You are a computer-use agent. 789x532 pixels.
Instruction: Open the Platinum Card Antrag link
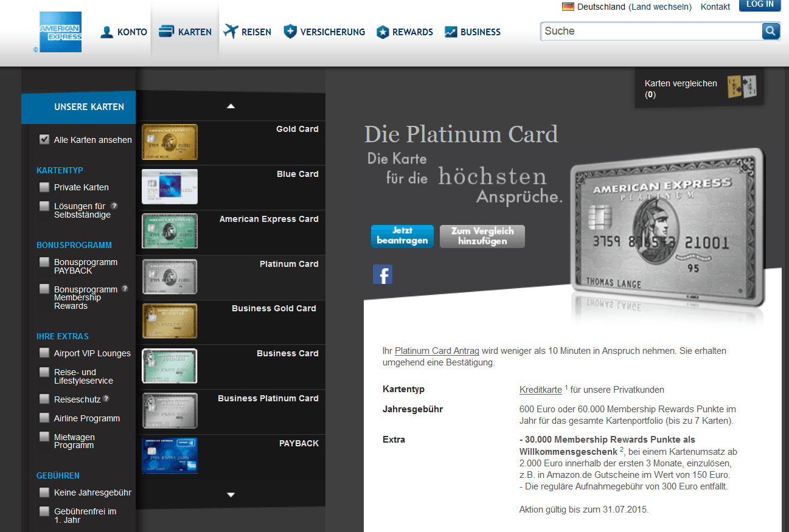tap(437, 351)
